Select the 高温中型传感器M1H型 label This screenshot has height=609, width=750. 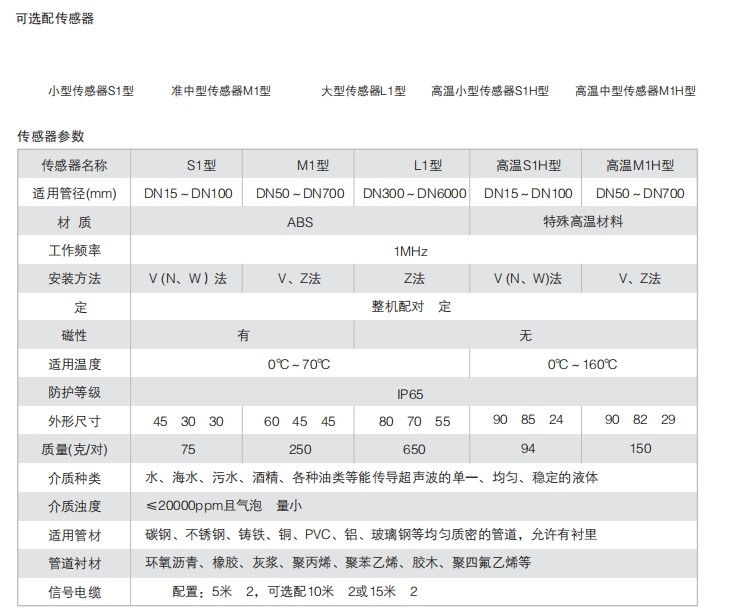pos(635,91)
